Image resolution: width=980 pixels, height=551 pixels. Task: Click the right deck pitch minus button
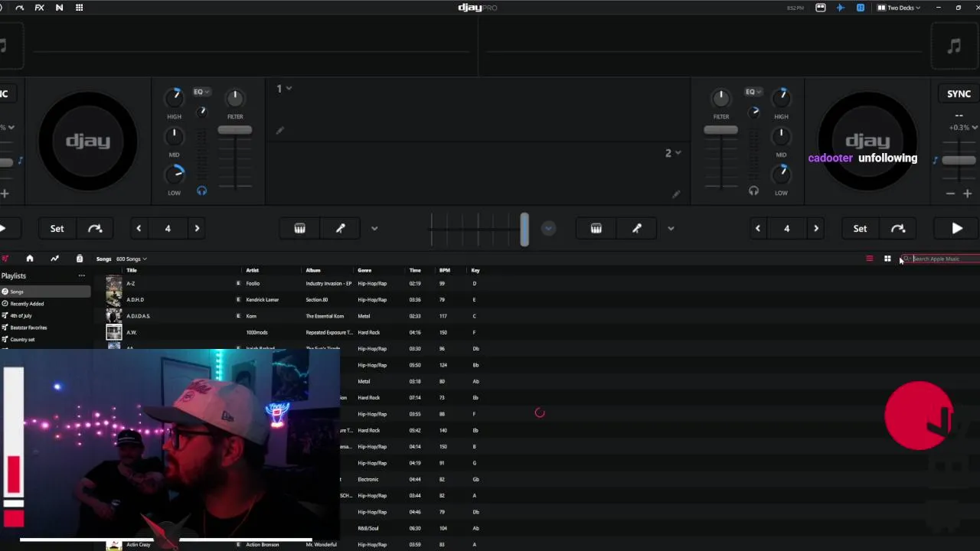[x=950, y=194]
